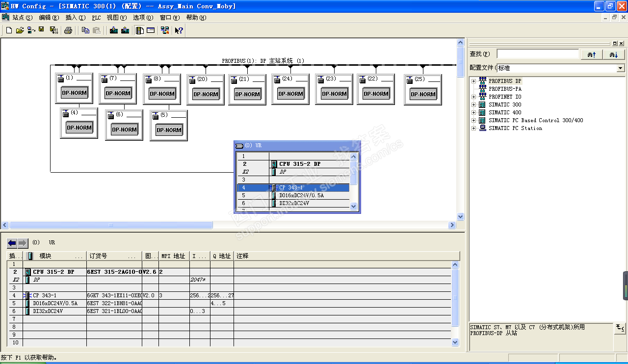
Task: Click the module properties window toolbar icon
Action: [151, 30]
